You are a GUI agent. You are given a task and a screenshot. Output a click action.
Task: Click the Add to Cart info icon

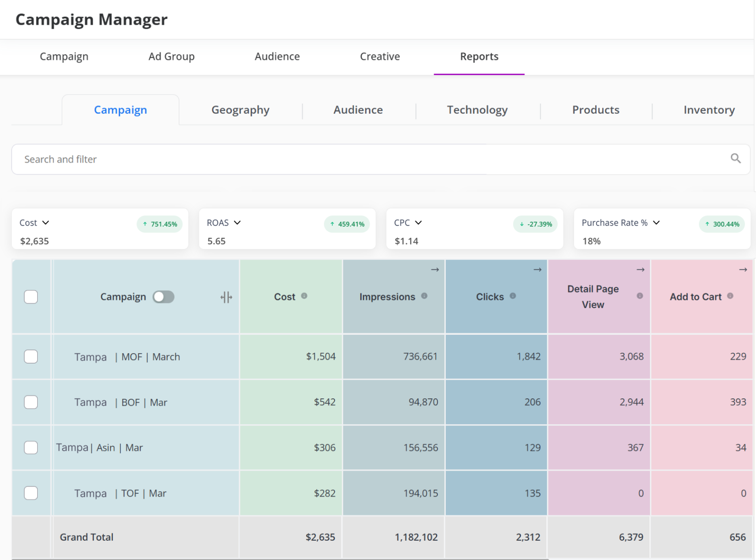pos(730,296)
